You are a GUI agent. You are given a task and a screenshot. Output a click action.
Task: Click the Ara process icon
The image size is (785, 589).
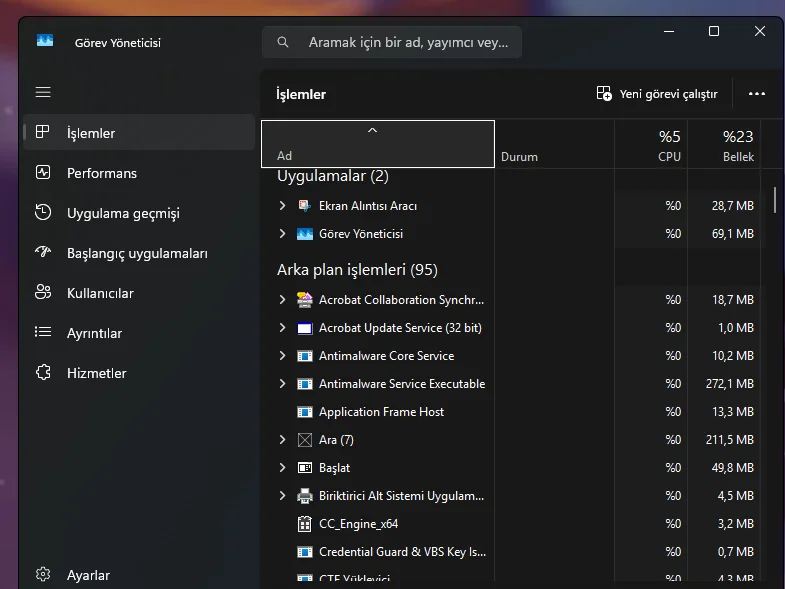[304, 440]
